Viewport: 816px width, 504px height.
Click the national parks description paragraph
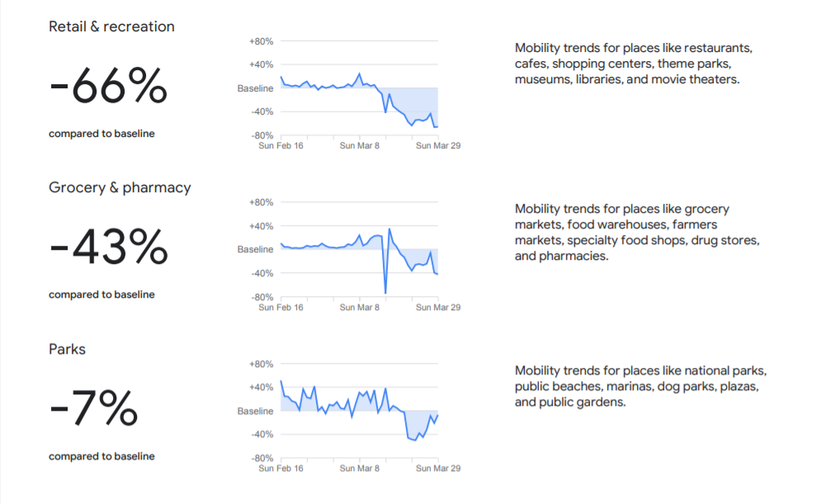(x=641, y=386)
